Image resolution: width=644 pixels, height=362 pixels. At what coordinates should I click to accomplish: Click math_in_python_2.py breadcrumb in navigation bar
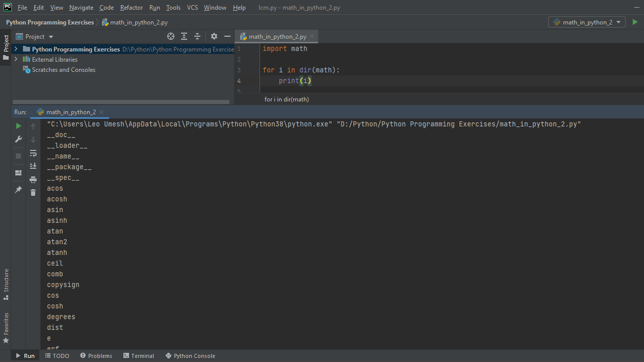tap(135, 22)
